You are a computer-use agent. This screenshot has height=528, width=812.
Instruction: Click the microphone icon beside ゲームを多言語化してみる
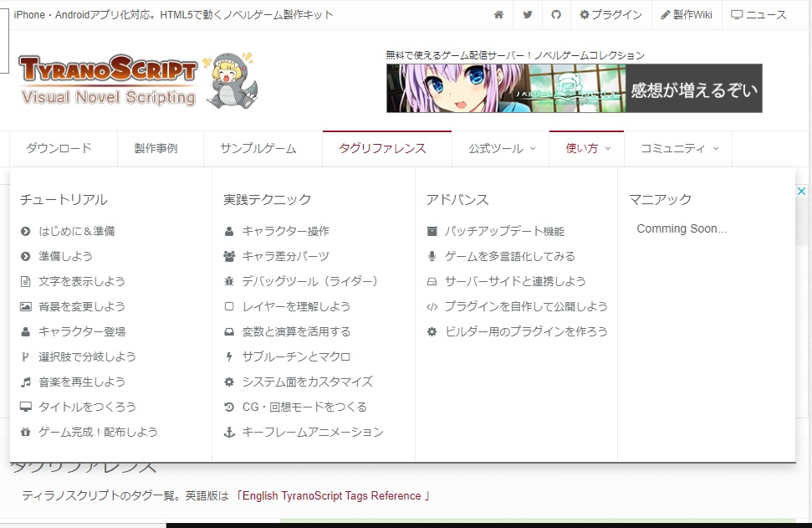pyautogui.click(x=432, y=256)
